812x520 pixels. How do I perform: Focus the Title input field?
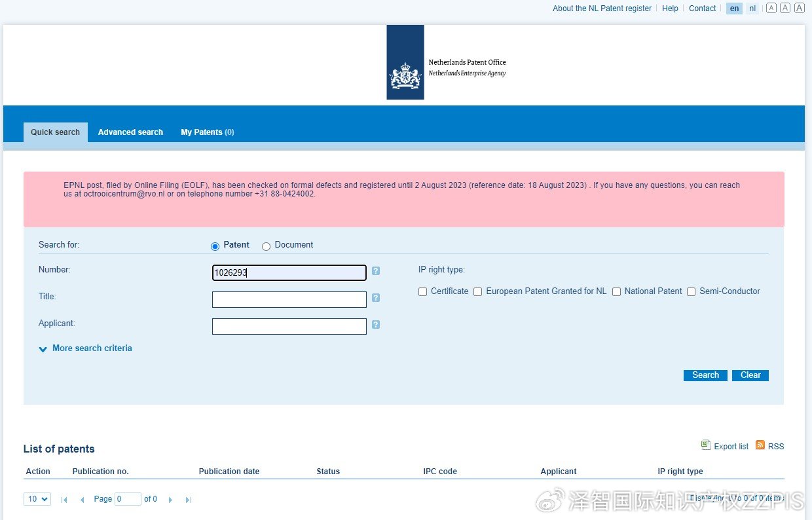[x=289, y=299]
